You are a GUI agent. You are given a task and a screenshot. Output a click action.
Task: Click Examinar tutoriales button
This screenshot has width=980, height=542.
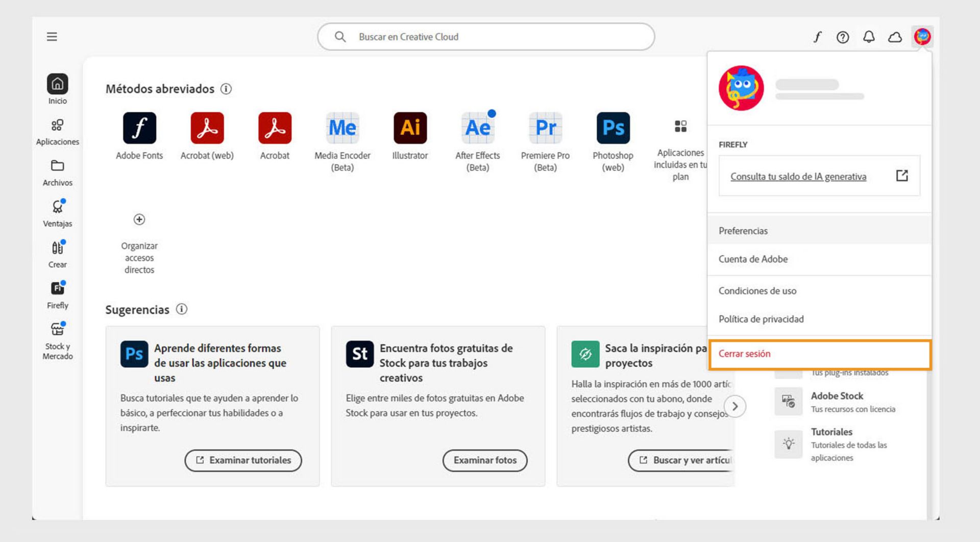(243, 460)
